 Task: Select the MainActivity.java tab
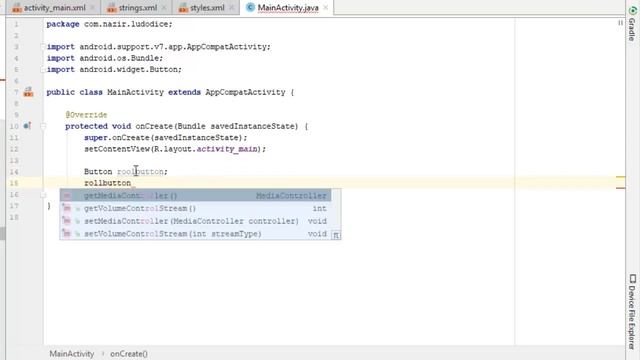coord(287,7)
